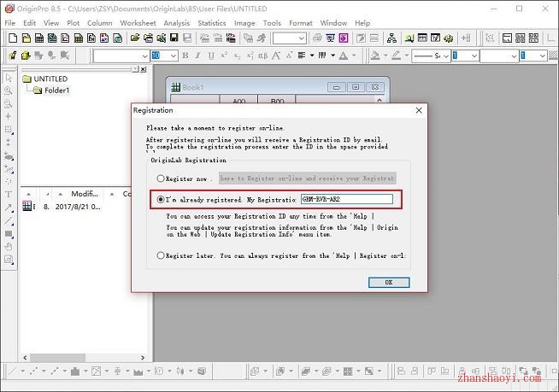Expand the line color dropdown arrow

[406, 56]
